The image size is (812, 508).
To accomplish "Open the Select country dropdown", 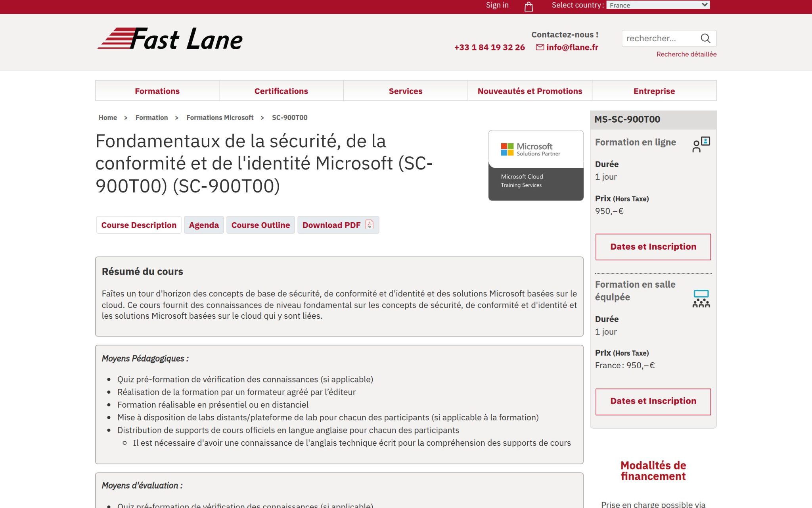I will tap(658, 5).
